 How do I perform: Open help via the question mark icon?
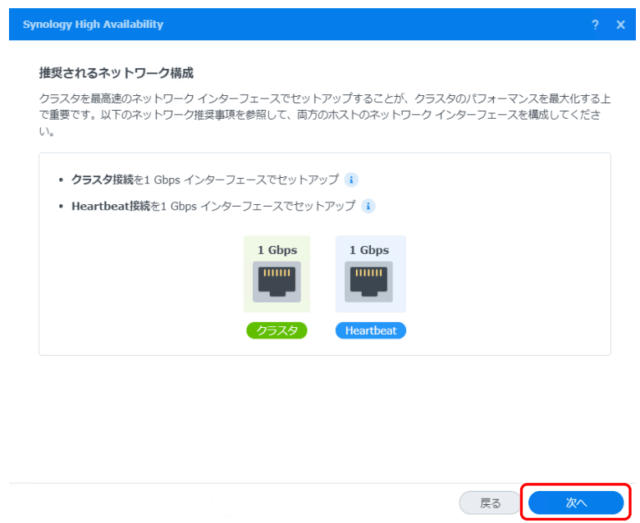595,24
